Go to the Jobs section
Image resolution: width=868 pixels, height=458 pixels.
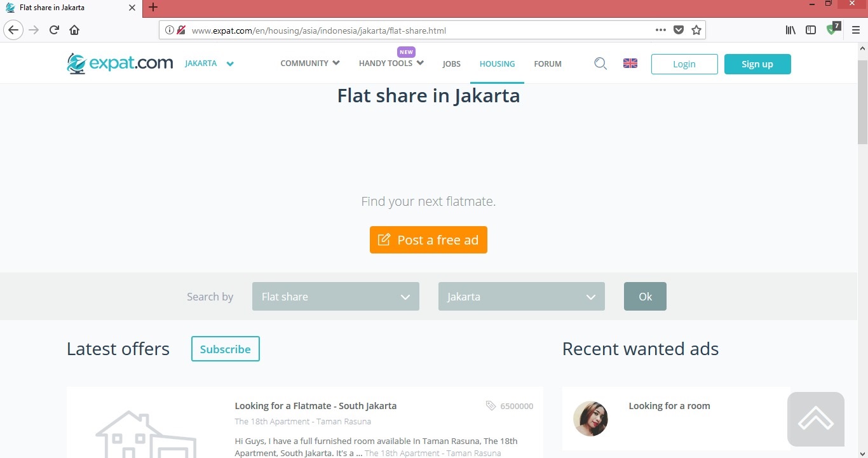[451, 64]
